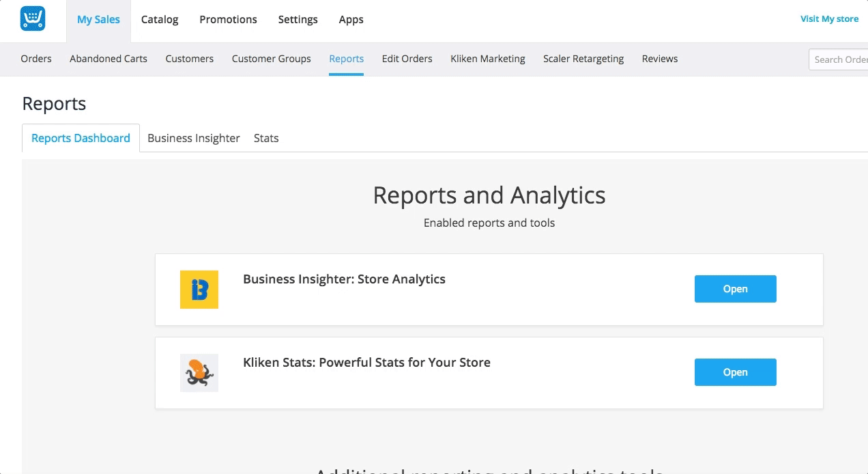Select Reports in the sub-navigation
This screenshot has width=868, height=474.
tap(347, 59)
